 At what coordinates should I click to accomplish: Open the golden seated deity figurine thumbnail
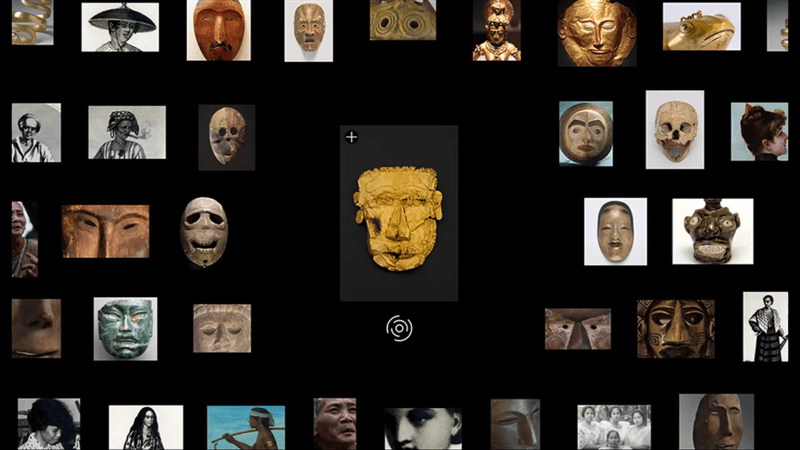(x=496, y=30)
